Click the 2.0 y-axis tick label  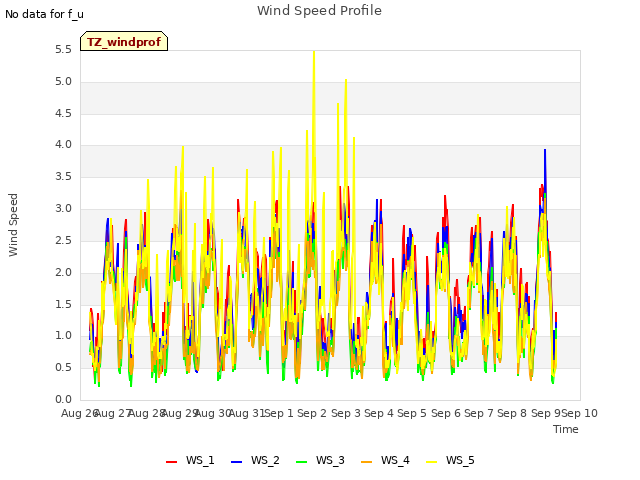63,272
